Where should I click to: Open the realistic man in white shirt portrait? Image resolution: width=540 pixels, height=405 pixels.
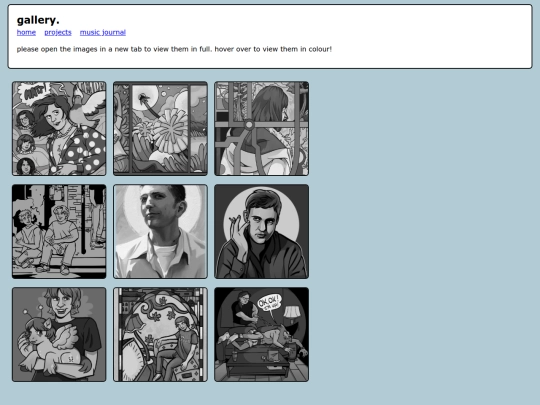coord(160,231)
